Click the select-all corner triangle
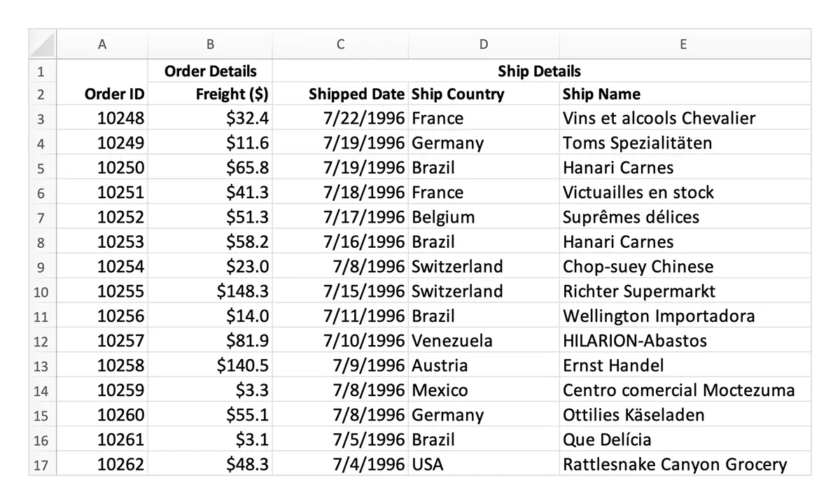Viewport: 840px width, 504px height. click(x=41, y=43)
